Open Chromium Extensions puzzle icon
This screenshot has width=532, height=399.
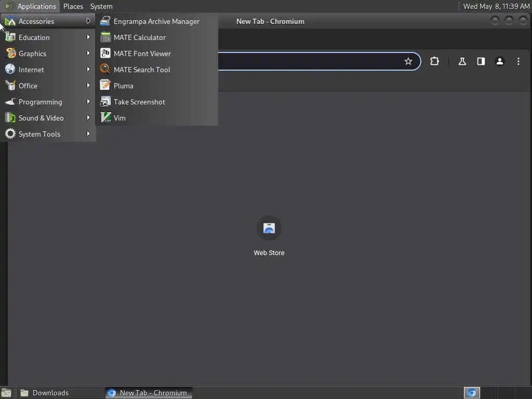click(x=434, y=61)
